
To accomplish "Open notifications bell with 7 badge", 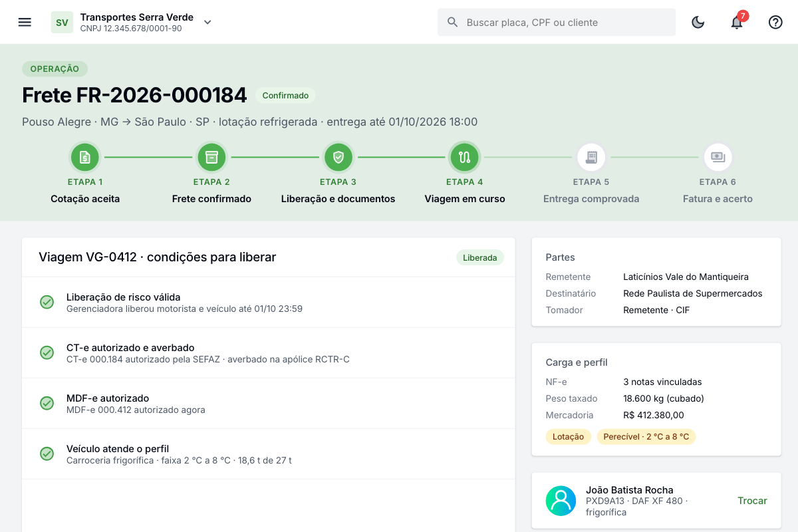I will click(737, 22).
